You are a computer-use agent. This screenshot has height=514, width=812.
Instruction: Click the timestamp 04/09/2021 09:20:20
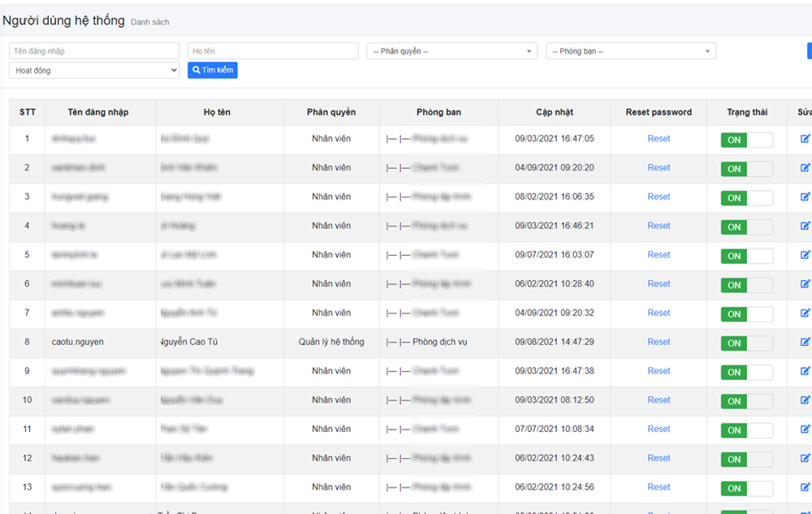tap(555, 168)
